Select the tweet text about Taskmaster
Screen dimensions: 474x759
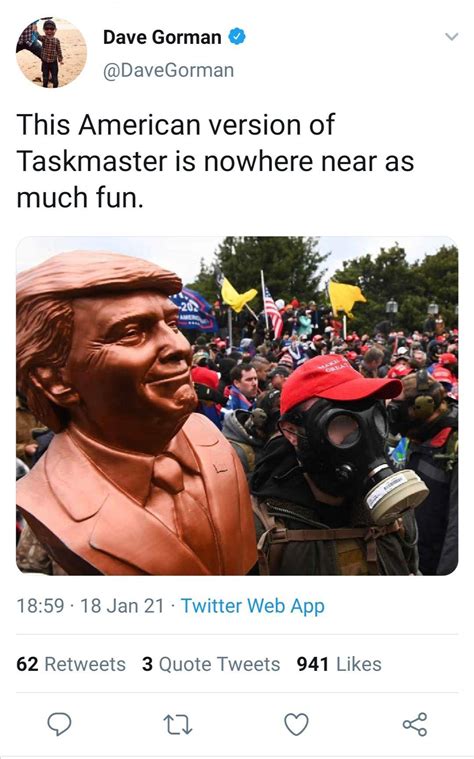(x=215, y=161)
